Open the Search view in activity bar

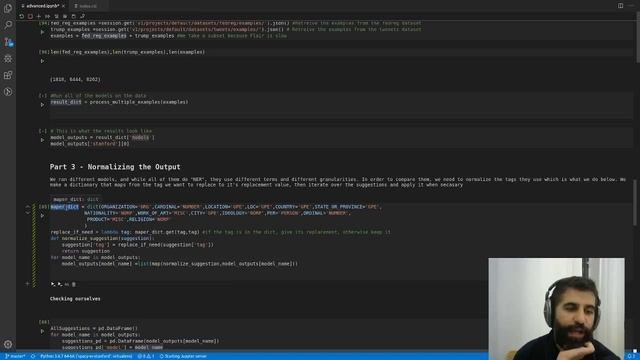pyautogui.click(x=8, y=25)
